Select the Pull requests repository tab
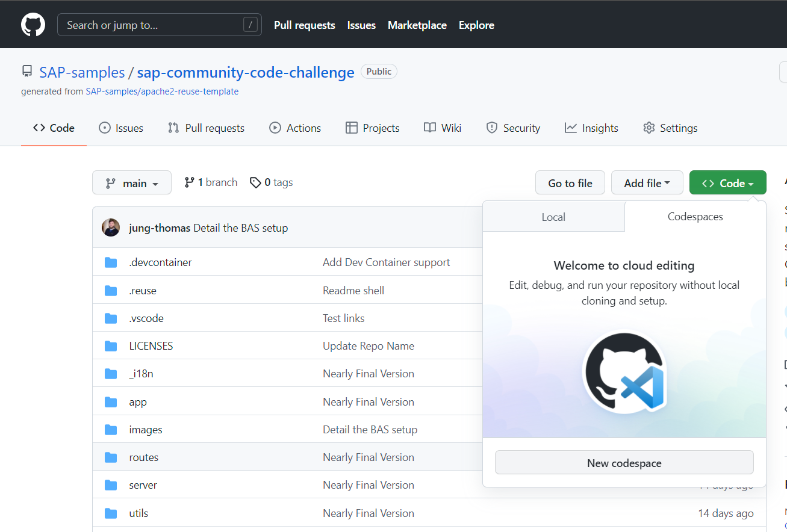The width and height of the screenshot is (787, 532). click(x=206, y=128)
